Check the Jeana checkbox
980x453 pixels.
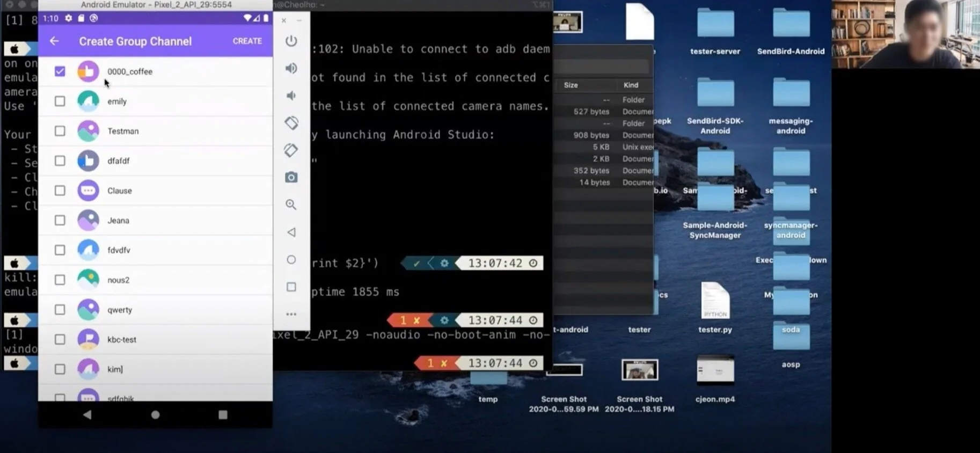click(60, 220)
